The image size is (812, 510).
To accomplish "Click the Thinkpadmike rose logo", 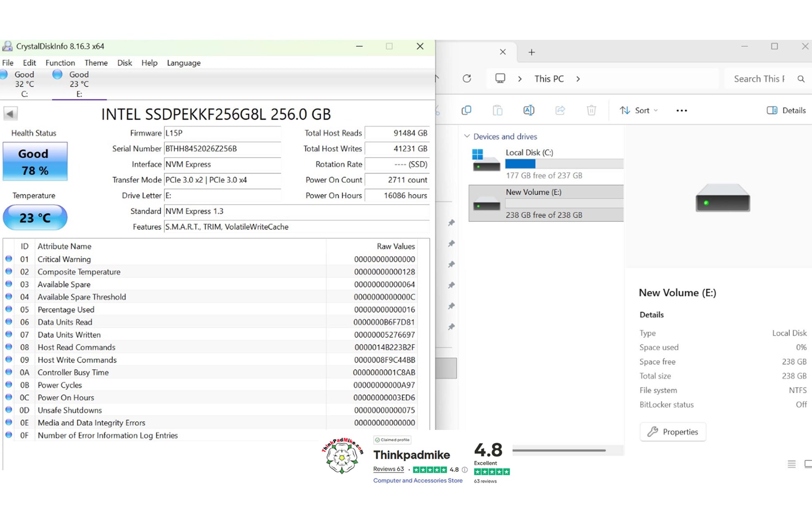I will coord(342,456).
